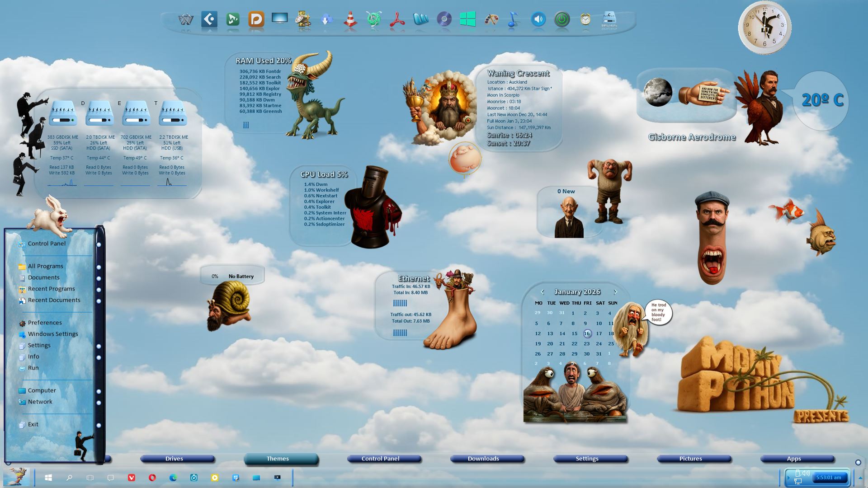
Task: Open the blue speaker volume icon
Action: [538, 19]
